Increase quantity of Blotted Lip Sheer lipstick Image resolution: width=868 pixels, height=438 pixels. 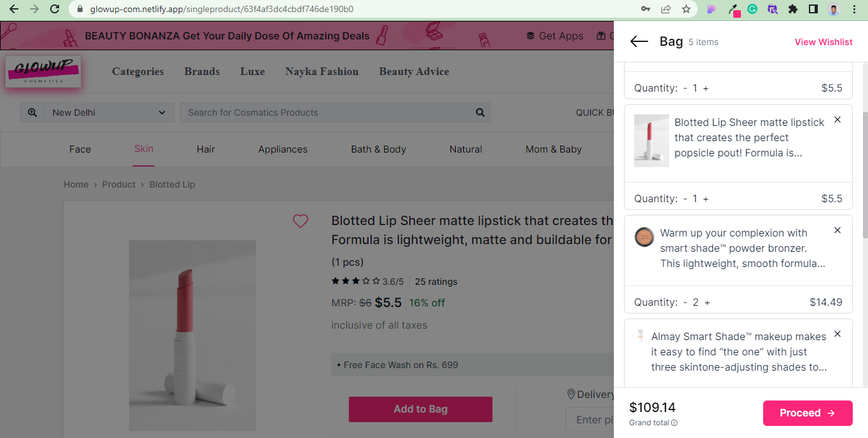[706, 198]
